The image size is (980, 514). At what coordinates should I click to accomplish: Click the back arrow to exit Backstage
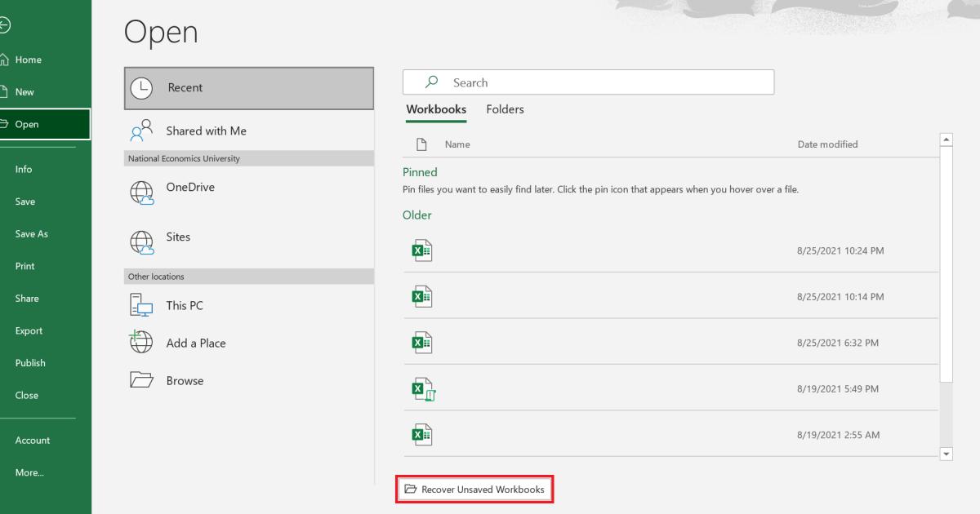coord(5,26)
